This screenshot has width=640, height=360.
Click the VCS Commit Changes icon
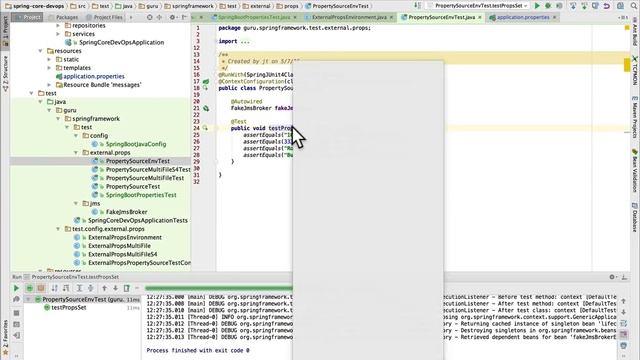coord(584,6)
